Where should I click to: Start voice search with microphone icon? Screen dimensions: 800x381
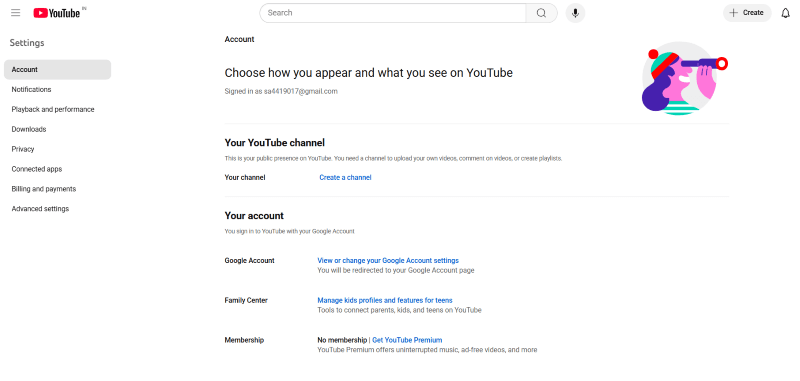[x=575, y=13]
